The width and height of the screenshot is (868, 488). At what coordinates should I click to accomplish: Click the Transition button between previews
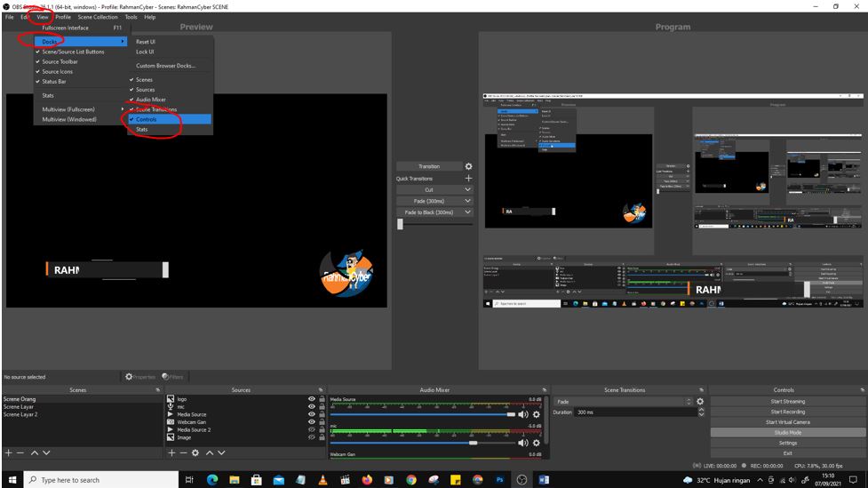click(429, 166)
